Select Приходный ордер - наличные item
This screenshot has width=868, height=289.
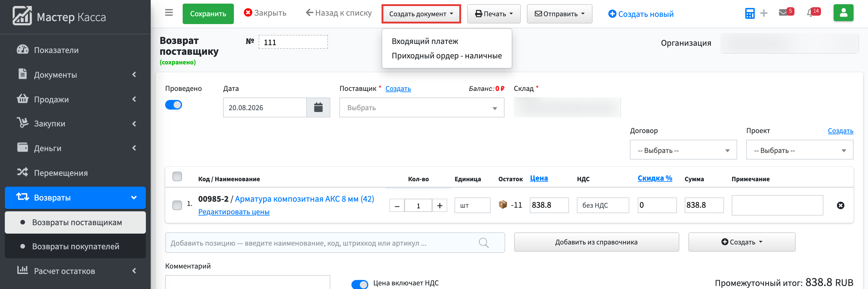[446, 55]
